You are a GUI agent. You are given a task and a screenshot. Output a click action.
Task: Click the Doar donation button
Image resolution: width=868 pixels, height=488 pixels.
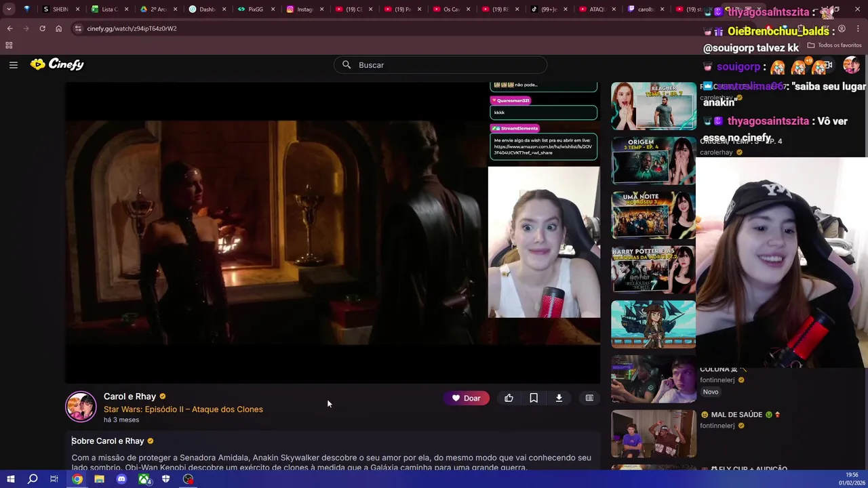tap(467, 399)
